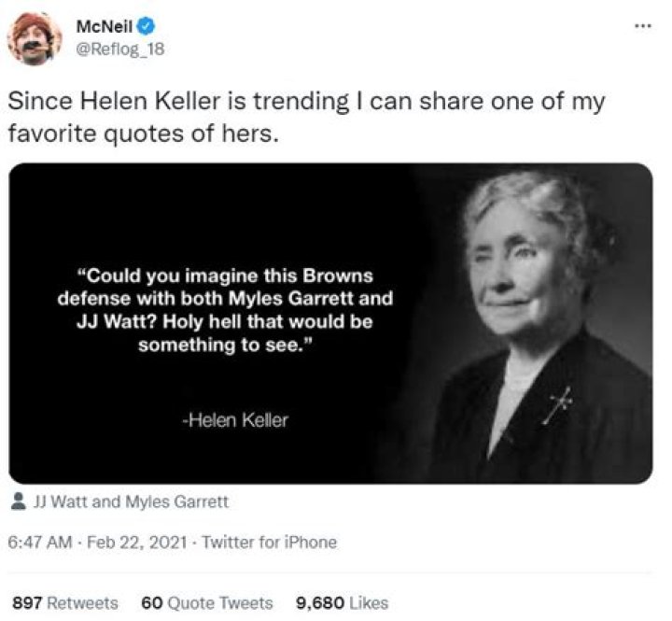Open the McNeil profile avatar
672x621 pixels.
(35, 38)
